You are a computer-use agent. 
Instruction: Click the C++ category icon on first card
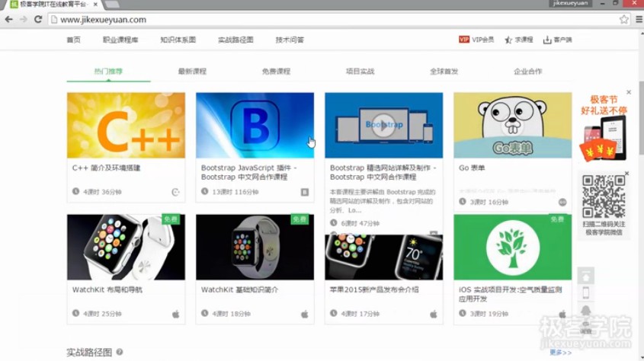tap(175, 192)
